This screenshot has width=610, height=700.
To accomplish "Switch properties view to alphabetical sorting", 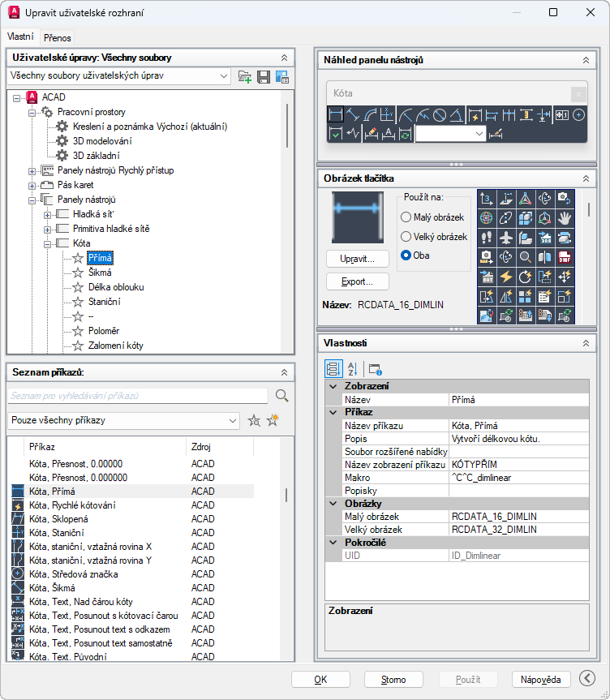I will pyautogui.click(x=352, y=369).
